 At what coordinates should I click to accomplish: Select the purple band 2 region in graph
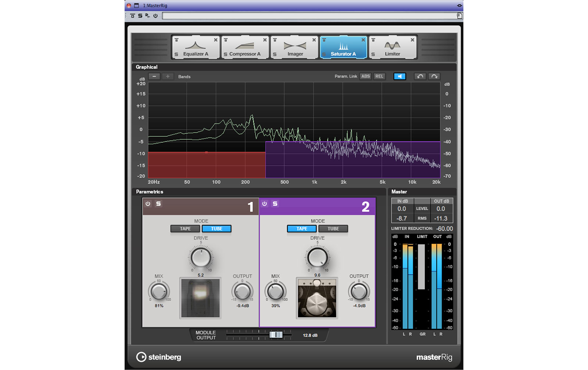[x=353, y=160]
